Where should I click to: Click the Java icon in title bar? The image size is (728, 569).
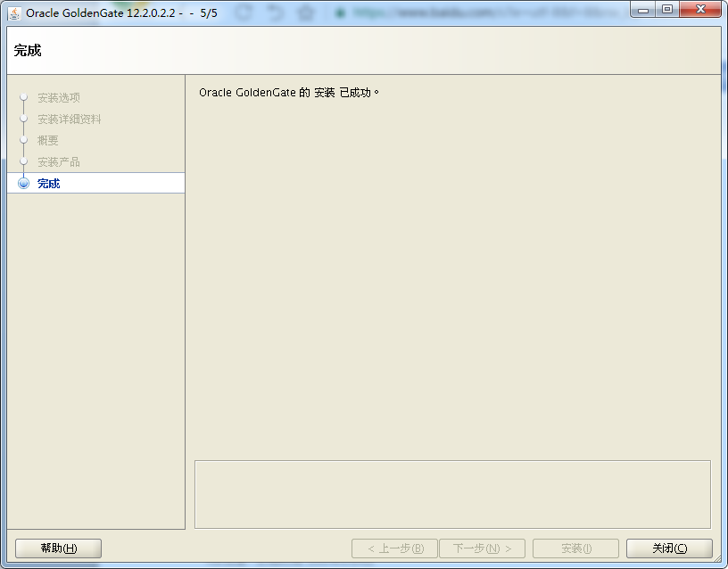[x=14, y=13]
